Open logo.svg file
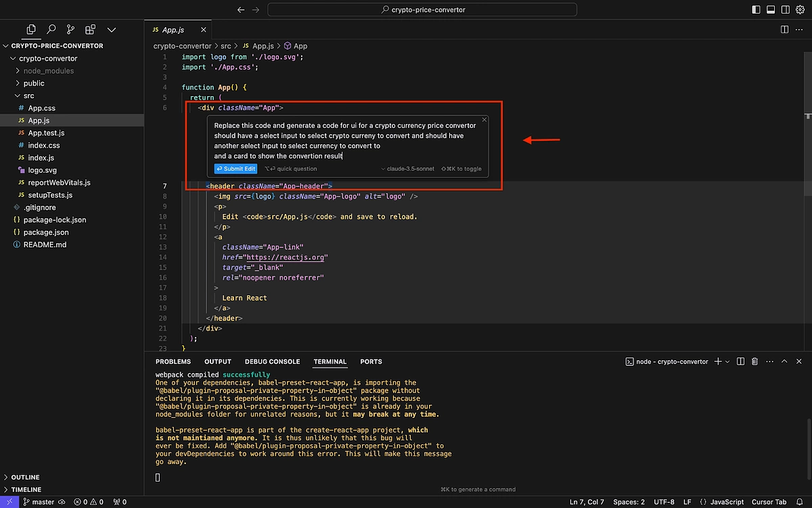 43,170
